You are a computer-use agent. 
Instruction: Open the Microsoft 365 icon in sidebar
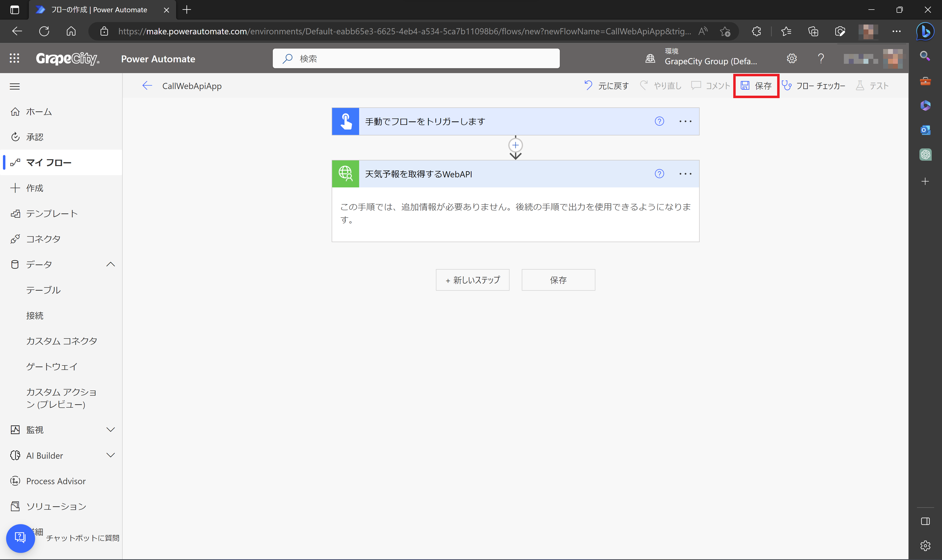(925, 105)
